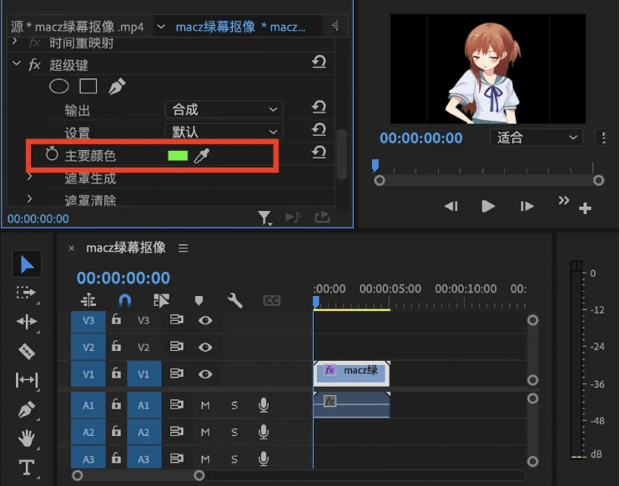
Task: Create ellipse mask under 超级键
Action: pos(59,86)
